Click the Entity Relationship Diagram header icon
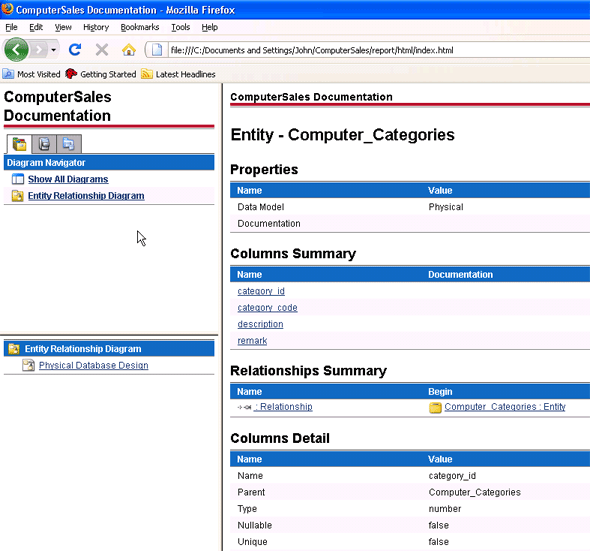The height and width of the screenshot is (551, 590). point(14,349)
